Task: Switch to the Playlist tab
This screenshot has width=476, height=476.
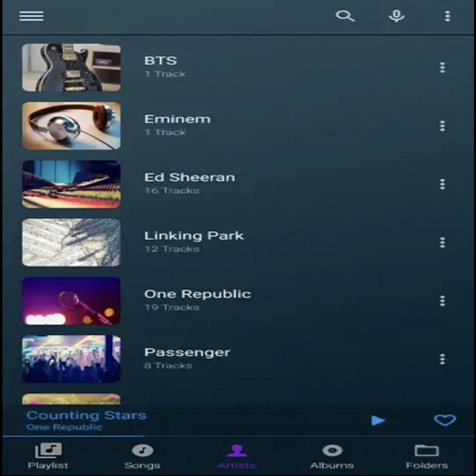Action: click(x=48, y=456)
